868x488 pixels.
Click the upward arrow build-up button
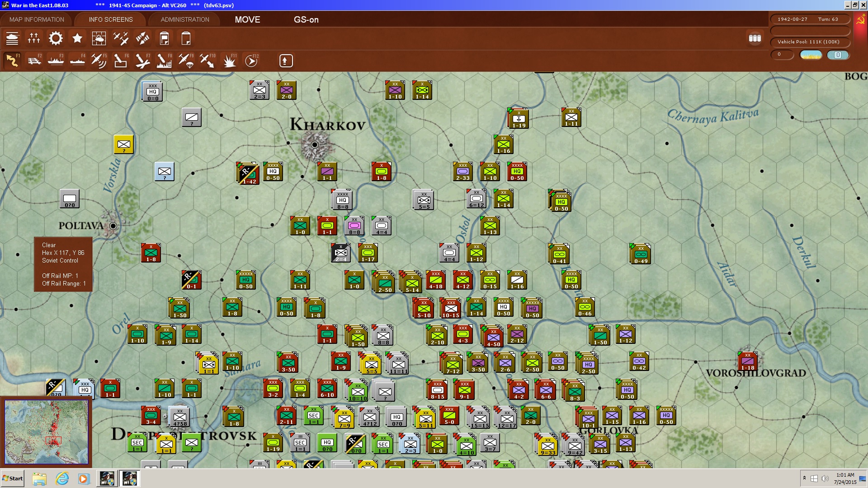pyautogui.click(x=286, y=61)
